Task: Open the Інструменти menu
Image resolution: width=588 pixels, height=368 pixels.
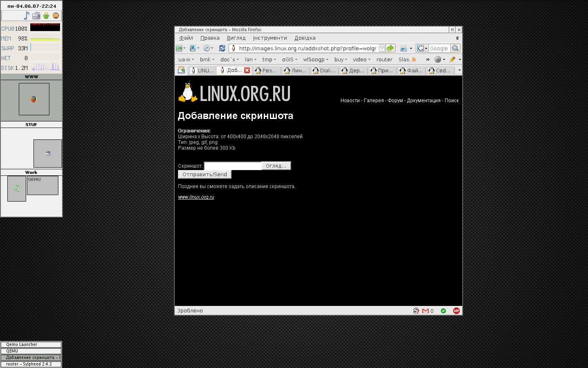Action: coord(269,38)
